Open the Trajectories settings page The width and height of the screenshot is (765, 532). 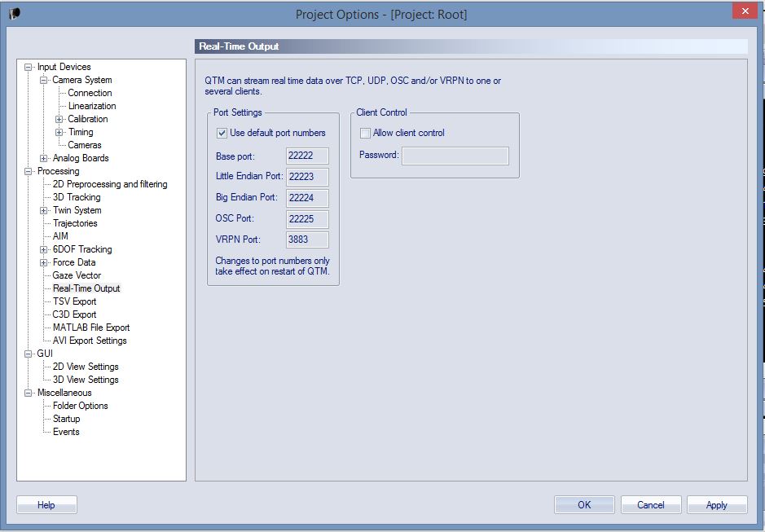[x=75, y=223]
